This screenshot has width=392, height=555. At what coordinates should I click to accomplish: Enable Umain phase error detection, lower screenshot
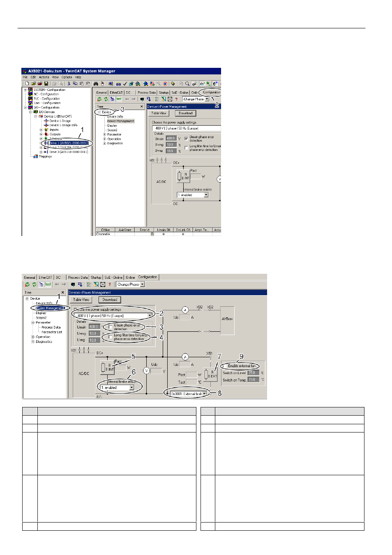pos(111,327)
